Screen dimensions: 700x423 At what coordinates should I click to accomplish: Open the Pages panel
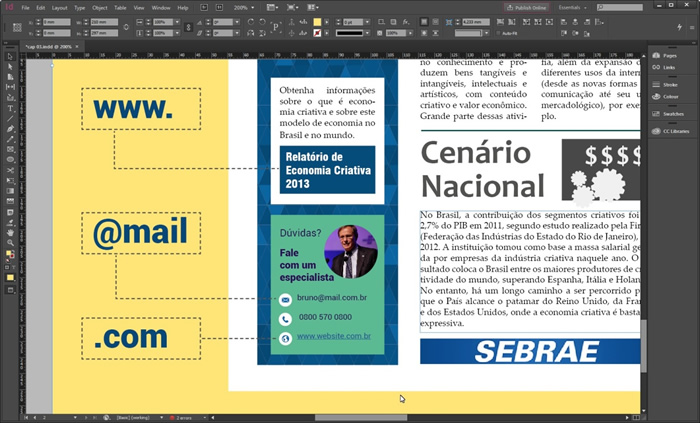(x=668, y=56)
